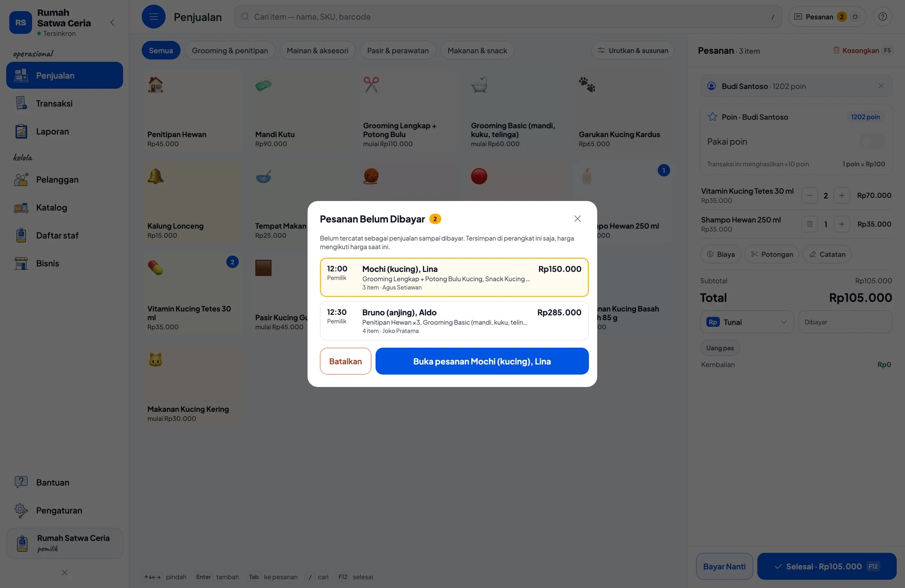Collapse sidebar with the chevron arrow
The image size is (905, 588).
coord(112,22)
